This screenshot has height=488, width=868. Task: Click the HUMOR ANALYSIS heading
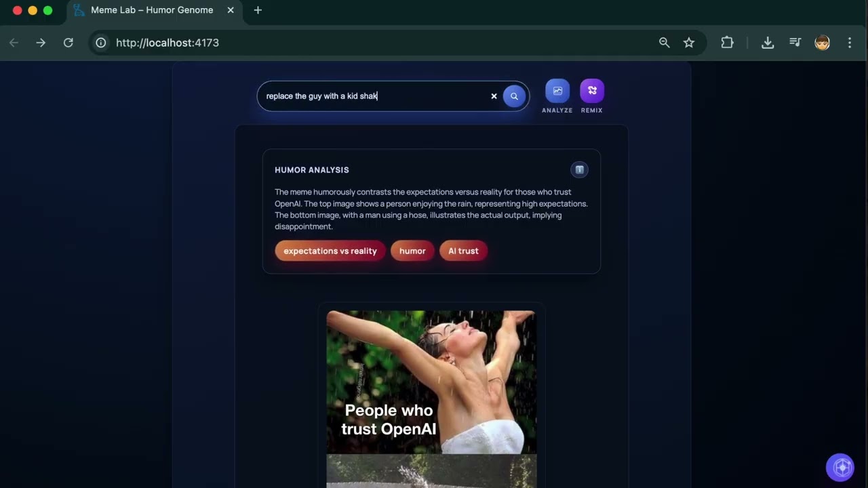click(312, 170)
